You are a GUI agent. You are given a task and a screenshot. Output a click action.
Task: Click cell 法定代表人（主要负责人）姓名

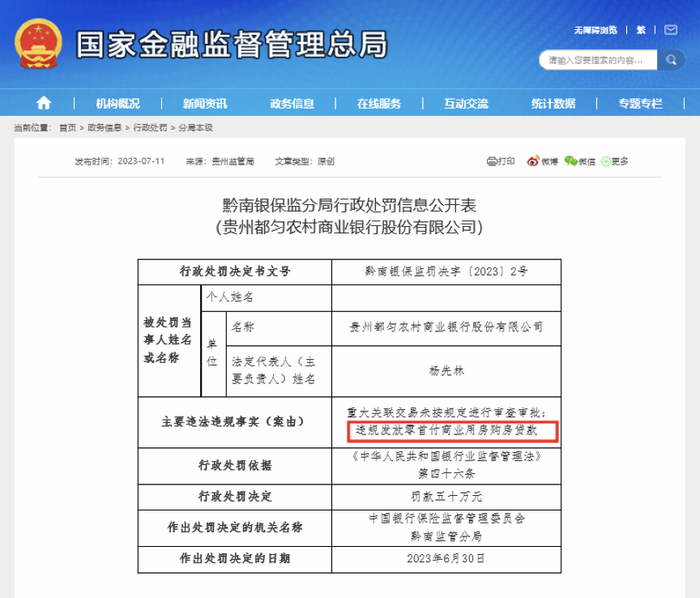[x=279, y=371]
